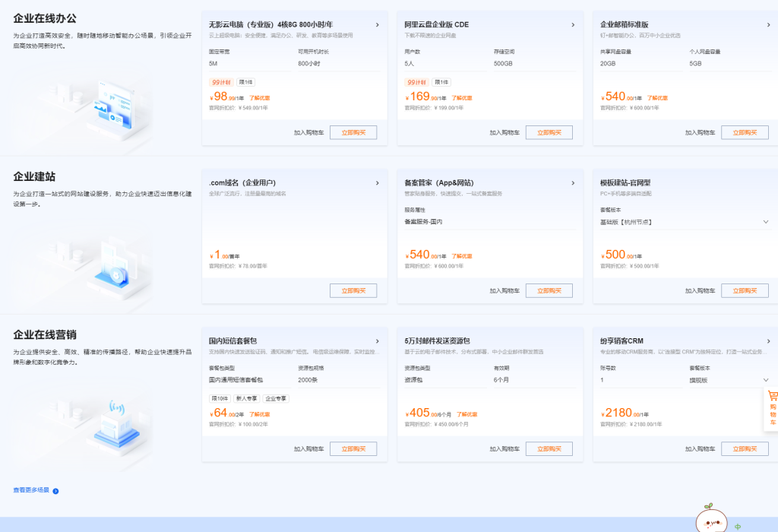778x532 pixels.
Task: Click the arrow icon on .com域名（企业用户）card
Action: pyautogui.click(x=378, y=182)
